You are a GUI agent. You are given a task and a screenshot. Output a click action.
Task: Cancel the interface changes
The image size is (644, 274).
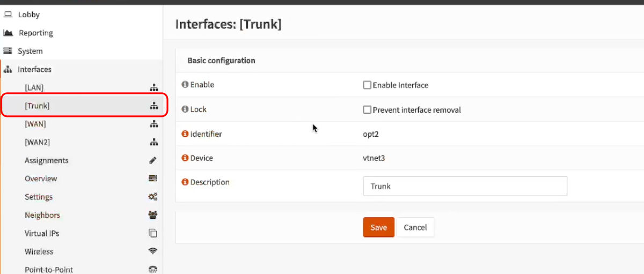pos(415,227)
